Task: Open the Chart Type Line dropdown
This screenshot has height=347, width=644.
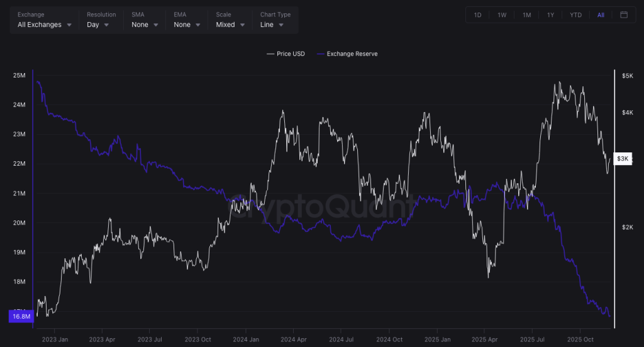Action: pyautogui.click(x=272, y=25)
